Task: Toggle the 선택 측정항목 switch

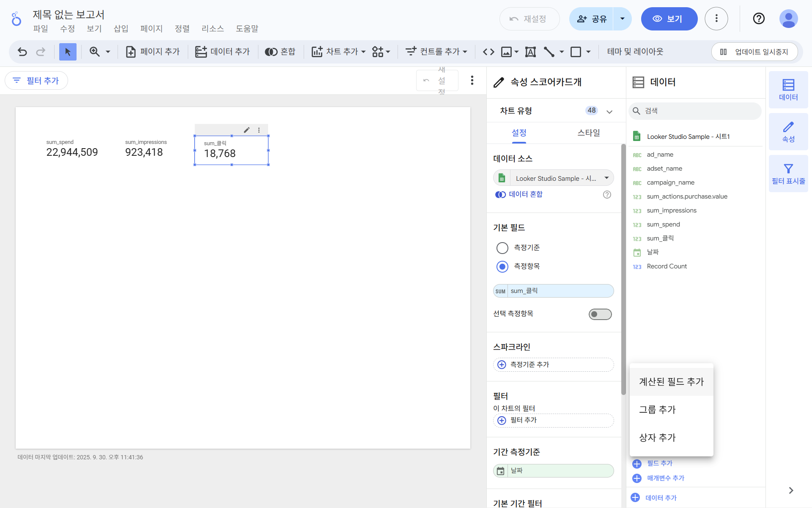Action: 600,314
